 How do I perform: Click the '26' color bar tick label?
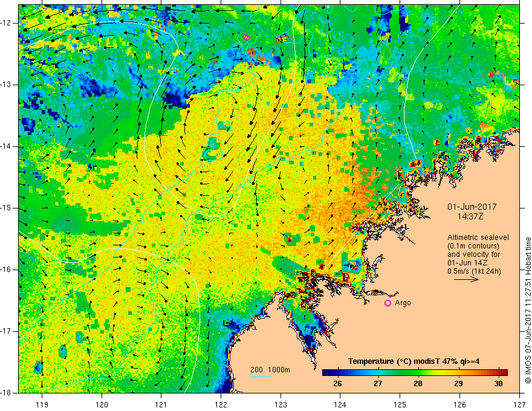[x=337, y=384]
